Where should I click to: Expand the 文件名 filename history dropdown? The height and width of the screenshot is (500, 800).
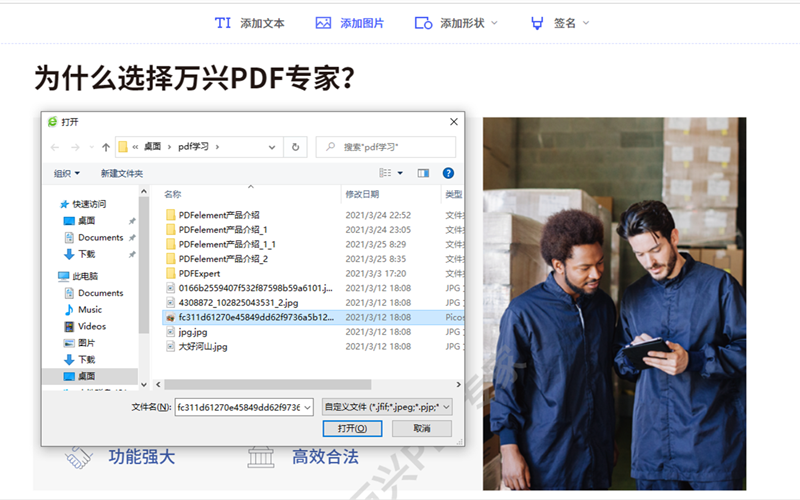pyautogui.click(x=306, y=406)
